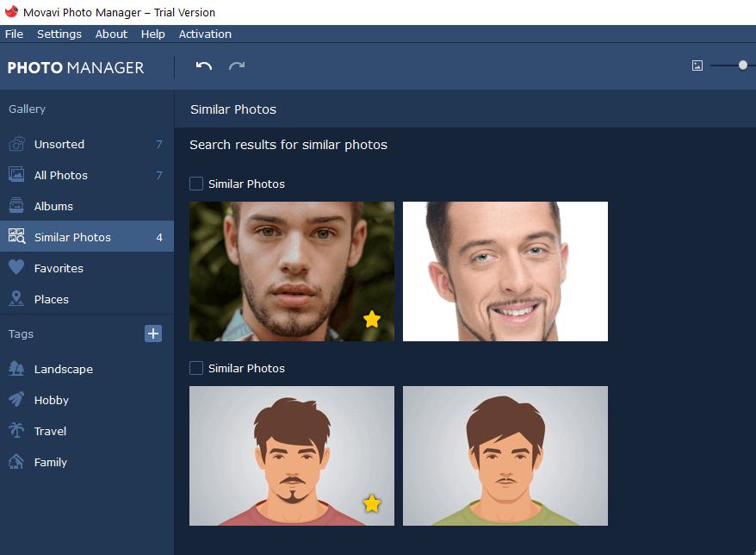
Task: Click the undo arrow icon
Action: click(203, 66)
